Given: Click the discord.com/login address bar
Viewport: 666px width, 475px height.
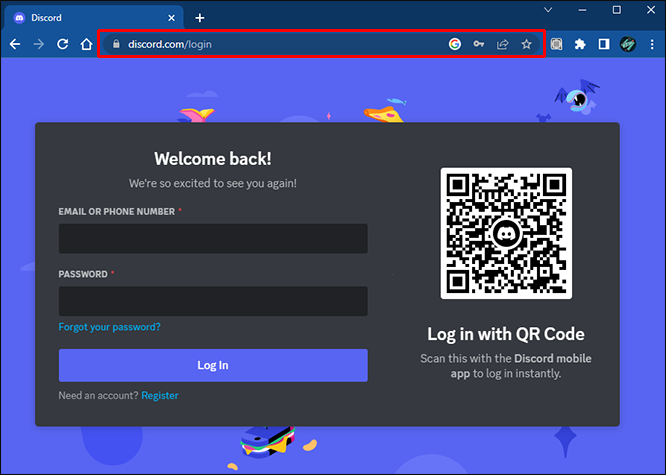Looking at the screenshot, I should point(321,44).
